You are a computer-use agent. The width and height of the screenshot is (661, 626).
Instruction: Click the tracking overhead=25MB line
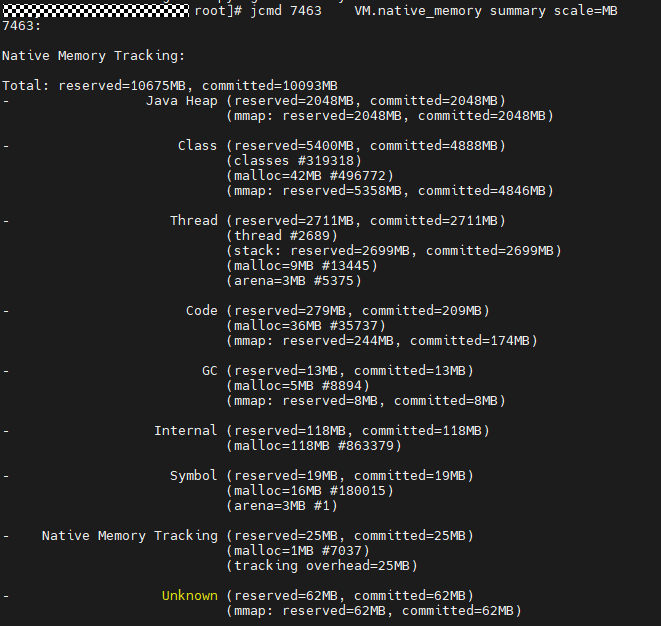322,565
